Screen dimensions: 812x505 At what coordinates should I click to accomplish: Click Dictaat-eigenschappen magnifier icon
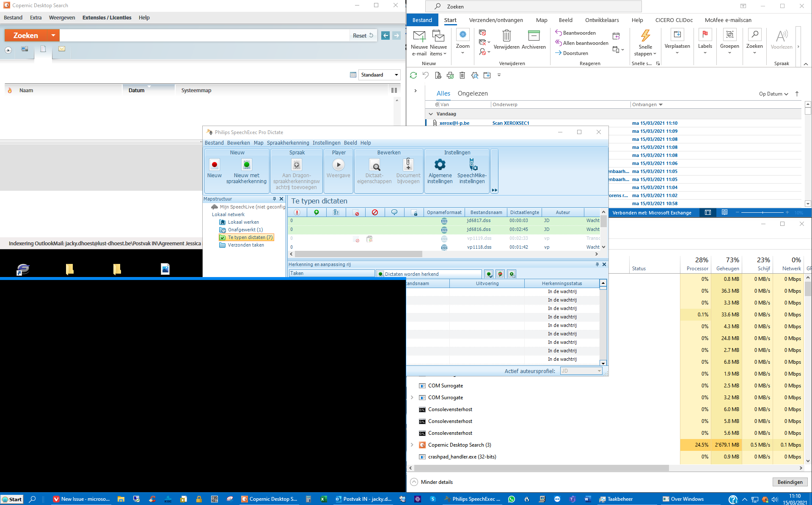374,165
